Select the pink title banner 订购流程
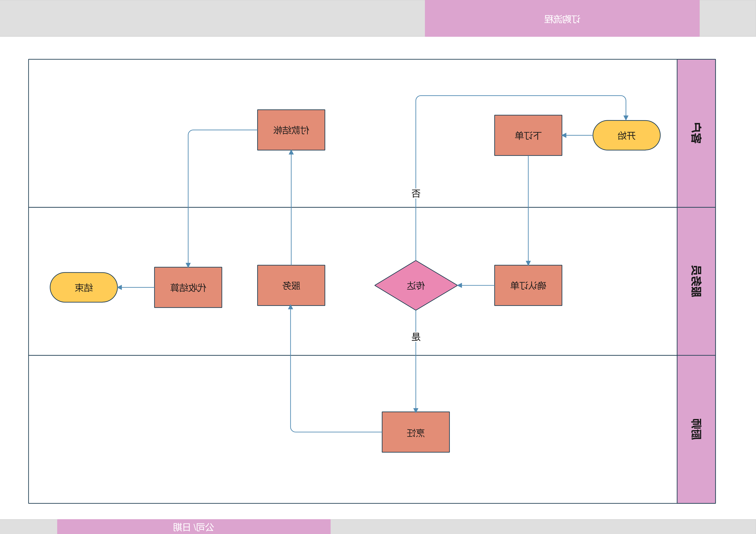Viewport: 756px width, 534px height. [562, 18]
